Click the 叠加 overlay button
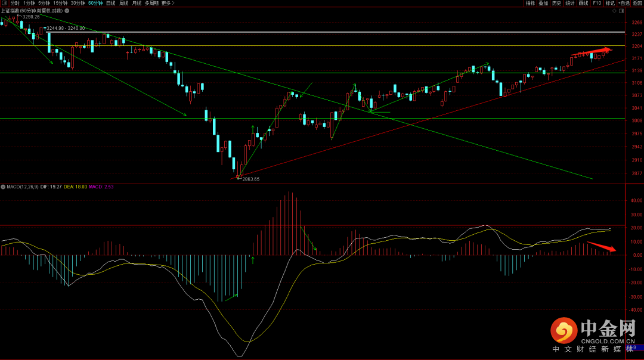The image size is (644, 360). [x=543, y=3]
